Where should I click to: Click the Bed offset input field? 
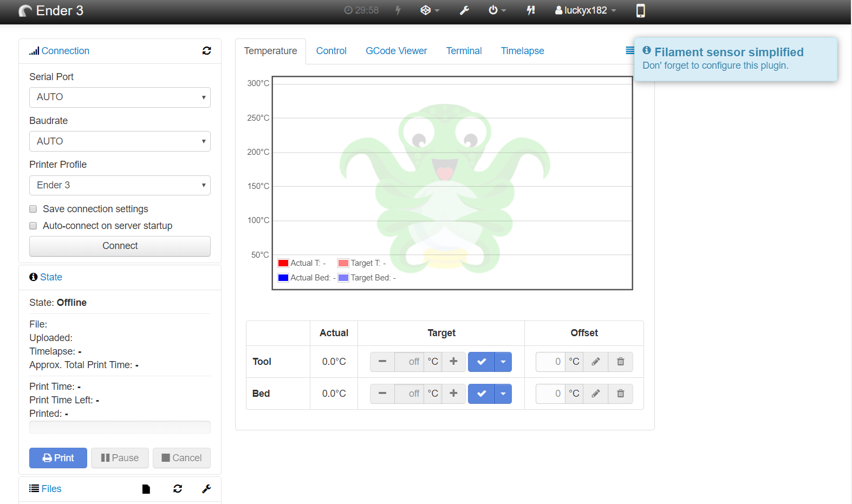550,394
